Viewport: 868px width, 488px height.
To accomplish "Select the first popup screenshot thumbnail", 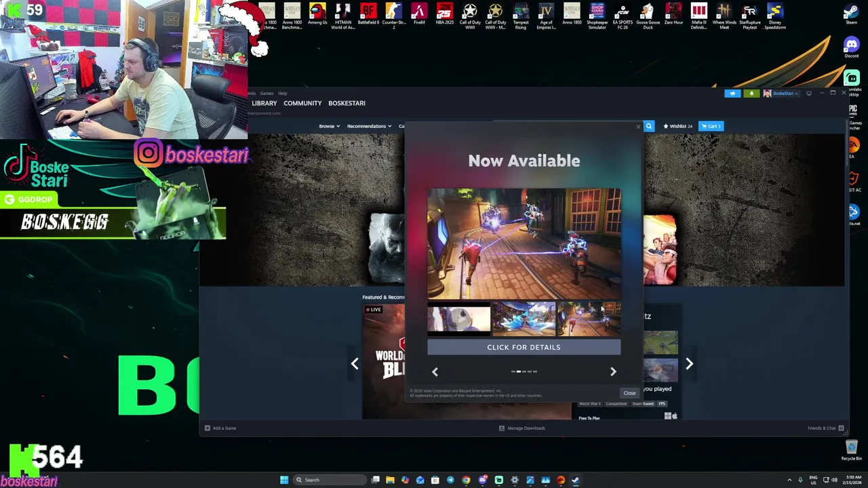I will 459,319.
